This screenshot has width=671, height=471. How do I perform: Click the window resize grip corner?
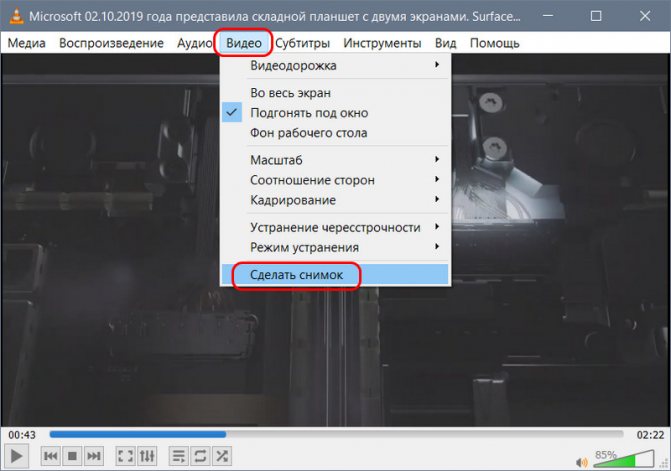coord(665,464)
